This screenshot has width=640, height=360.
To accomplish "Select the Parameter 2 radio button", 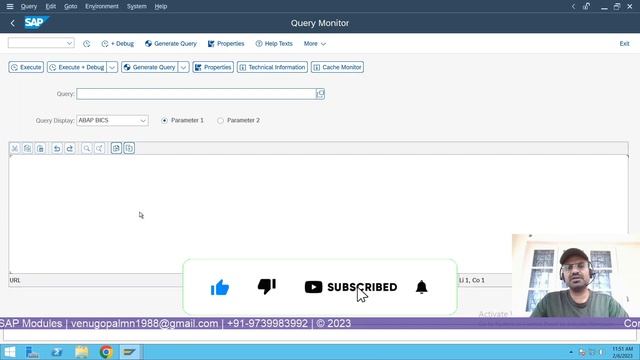I will tap(220, 120).
